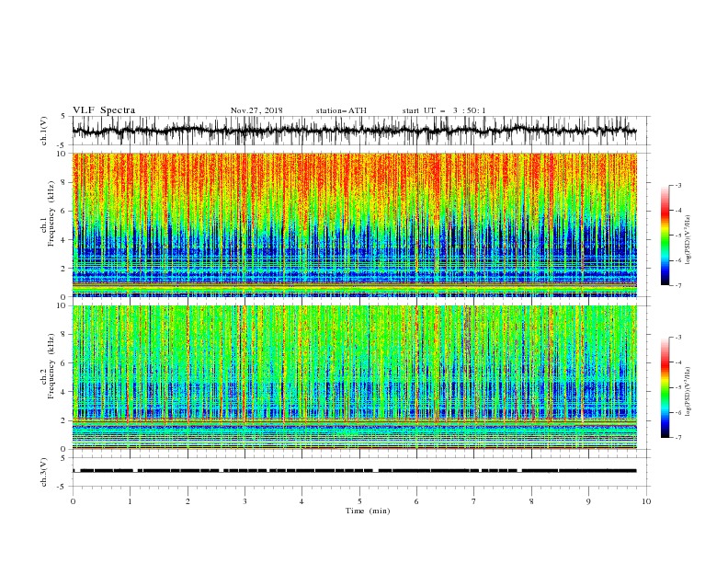Click the time axis tick label '10'
The image size is (728, 563).
click(x=646, y=501)
